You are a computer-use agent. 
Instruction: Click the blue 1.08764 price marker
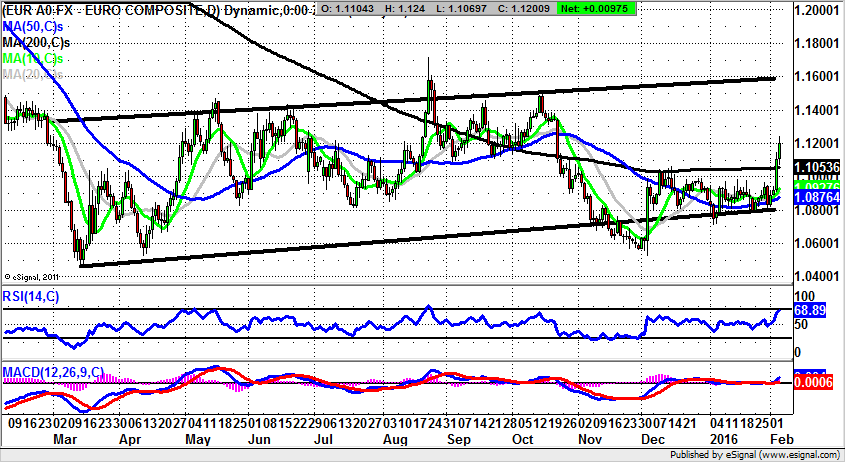coord(812,201)
